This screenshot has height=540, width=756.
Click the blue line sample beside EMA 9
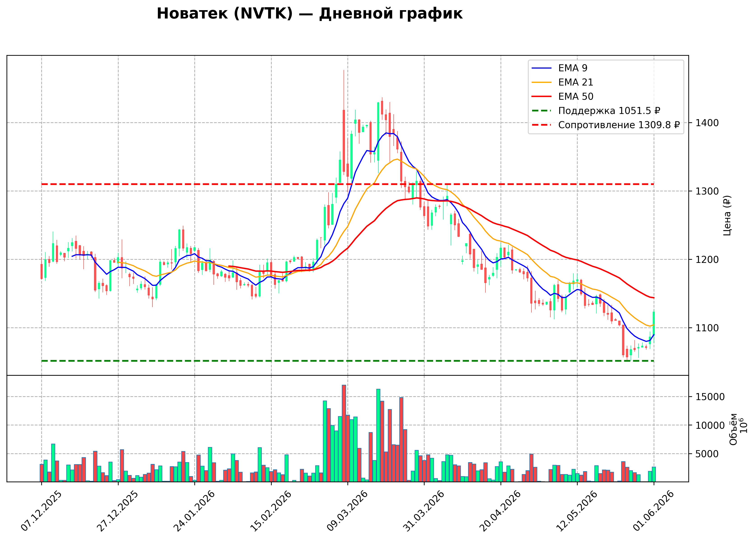pyautogui.click(x=541, y=68)
